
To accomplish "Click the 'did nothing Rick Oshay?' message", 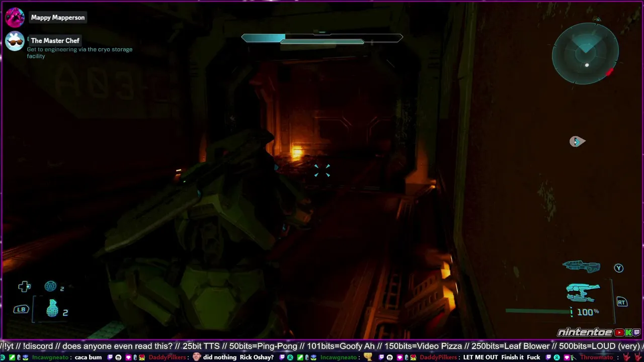I will click(238, 357).
